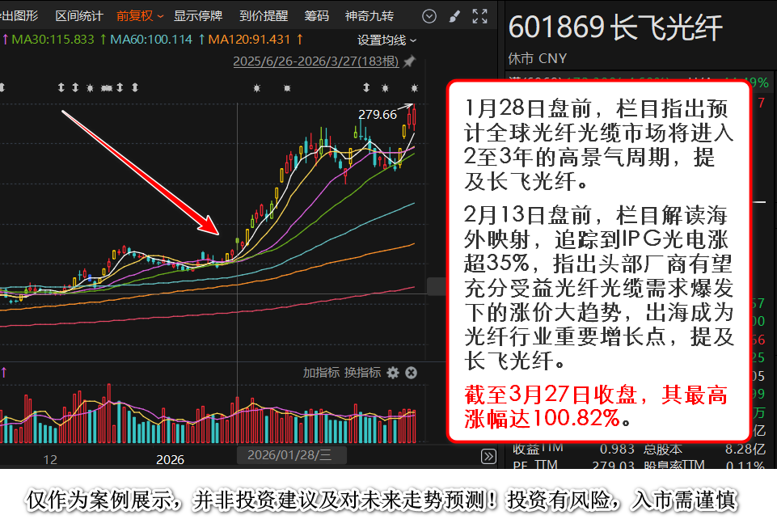Click the double-arrow jump-to-latest icon
This screenshot has height=532, width=777.
tap(488, 457)
